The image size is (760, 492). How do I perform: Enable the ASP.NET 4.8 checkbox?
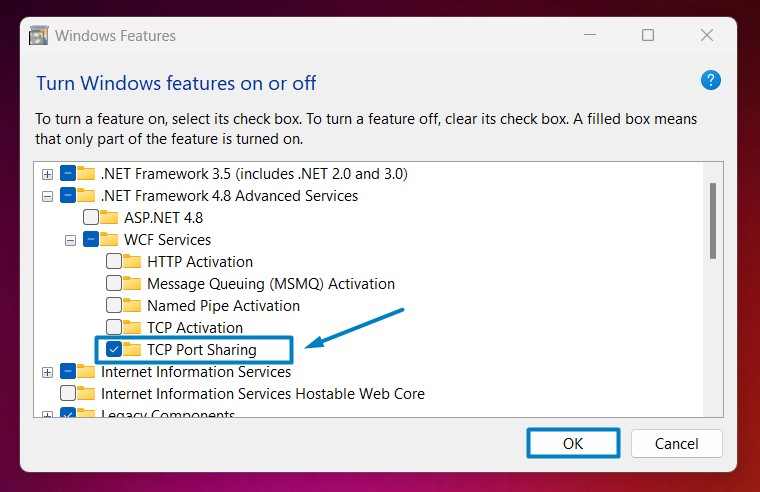(91, 217)
